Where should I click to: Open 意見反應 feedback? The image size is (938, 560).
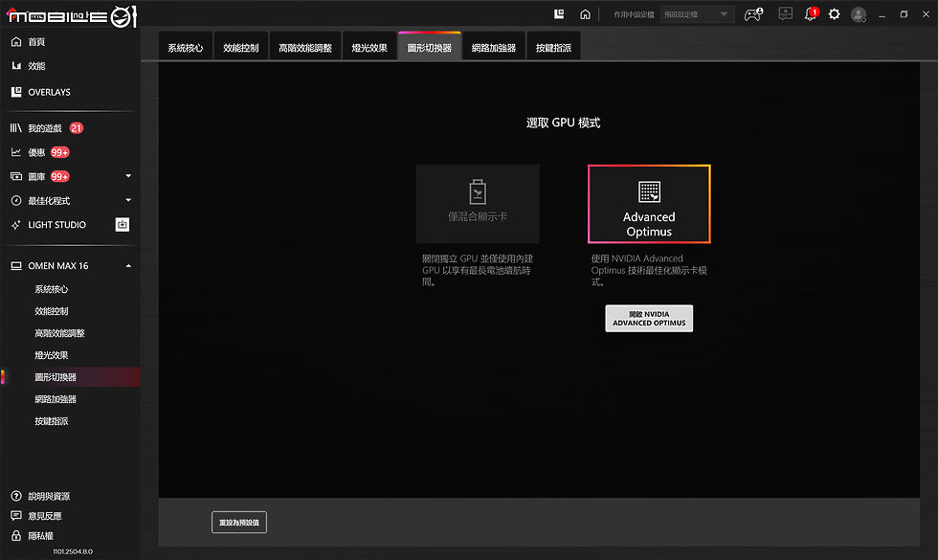pyautogui.click(x=44, y=516)
